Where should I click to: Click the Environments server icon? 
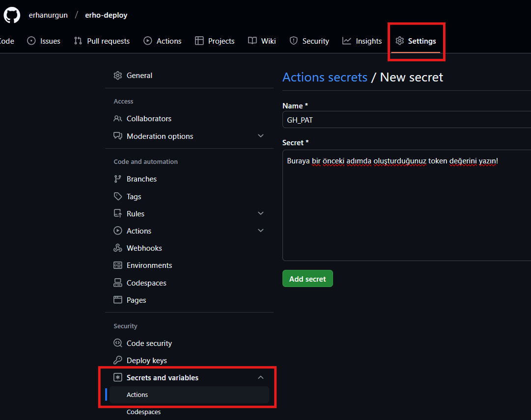click(x=117, y=265)
